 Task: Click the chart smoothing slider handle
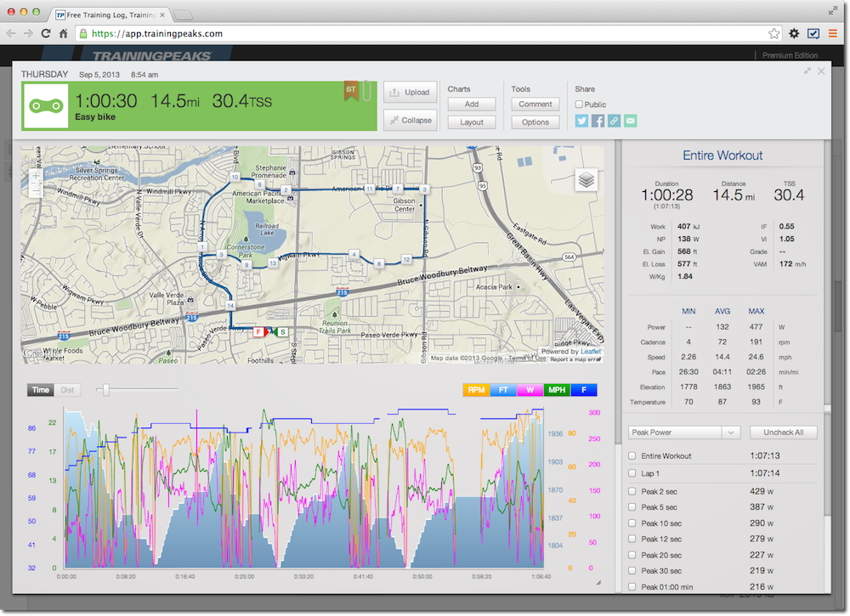click(x=105, y=389)
